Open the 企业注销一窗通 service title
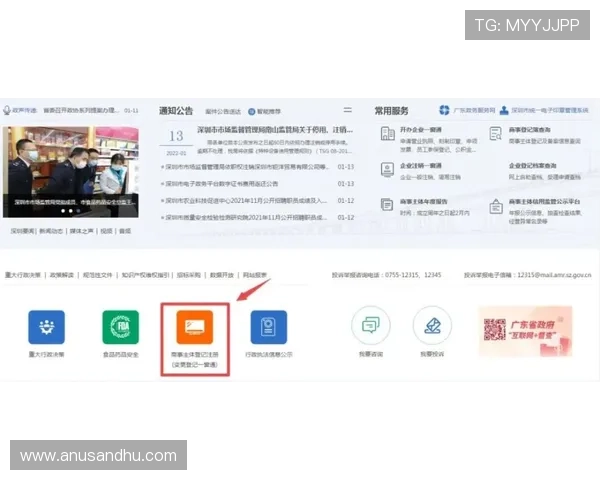Viewport: 600px width, 480px height. 421,166
